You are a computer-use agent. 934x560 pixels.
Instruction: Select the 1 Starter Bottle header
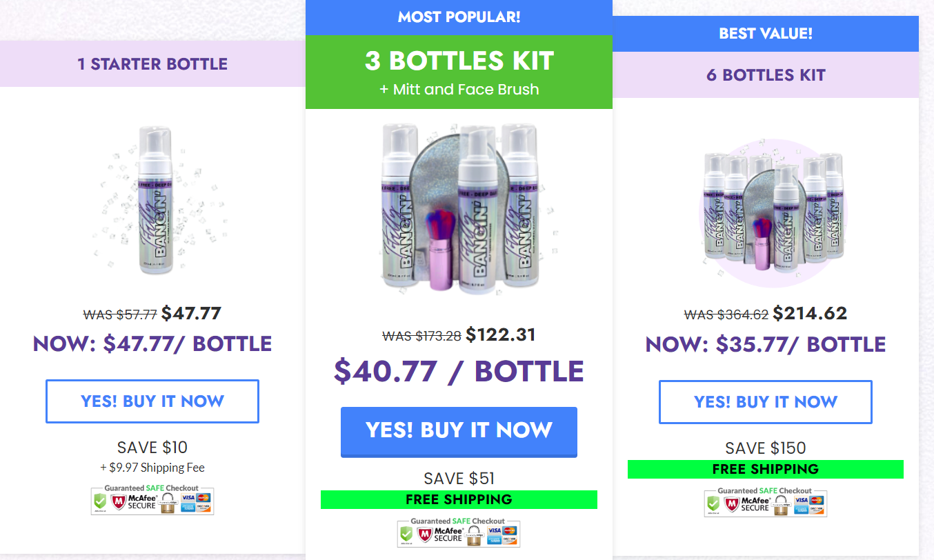click(152, 64)
